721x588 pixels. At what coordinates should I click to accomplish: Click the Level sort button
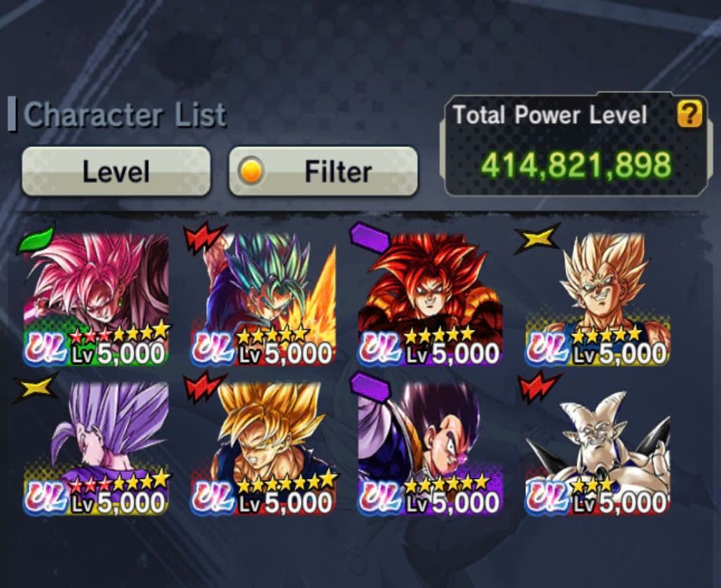(x=116, y=172)
